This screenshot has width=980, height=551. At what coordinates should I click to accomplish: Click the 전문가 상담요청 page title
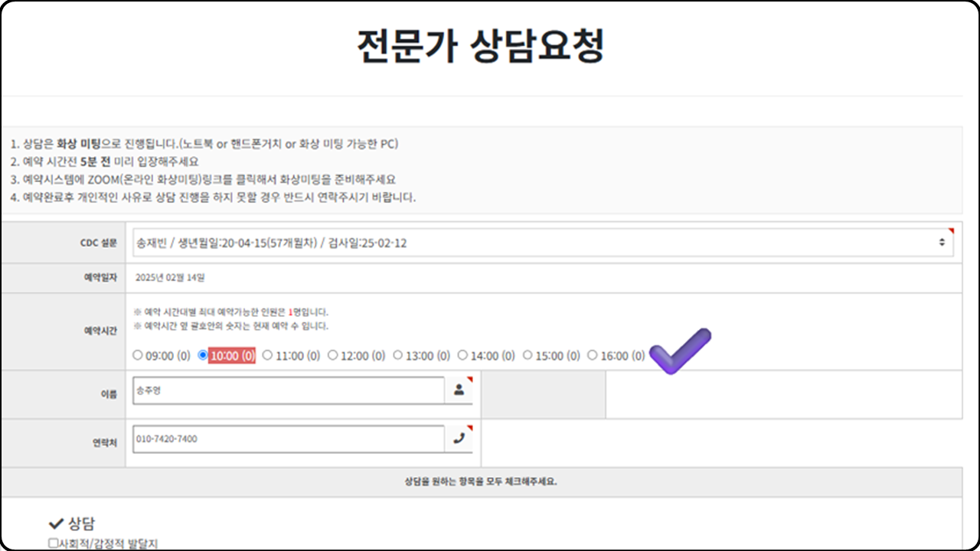(x=481, y=47)
